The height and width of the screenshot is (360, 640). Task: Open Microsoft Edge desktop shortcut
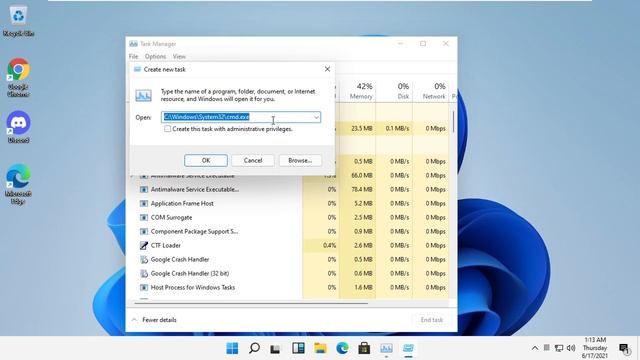(18, 184)
